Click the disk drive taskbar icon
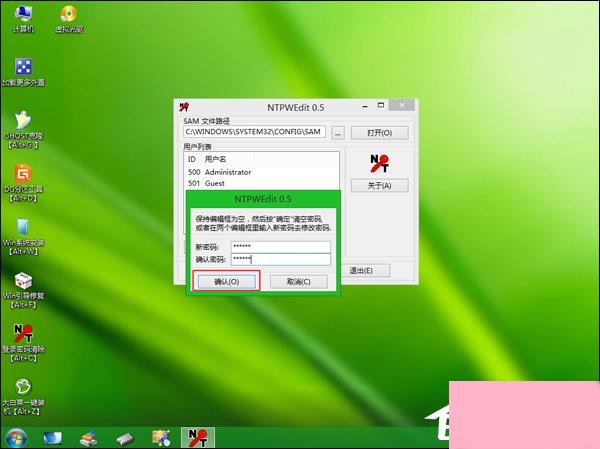 (126, 439)
